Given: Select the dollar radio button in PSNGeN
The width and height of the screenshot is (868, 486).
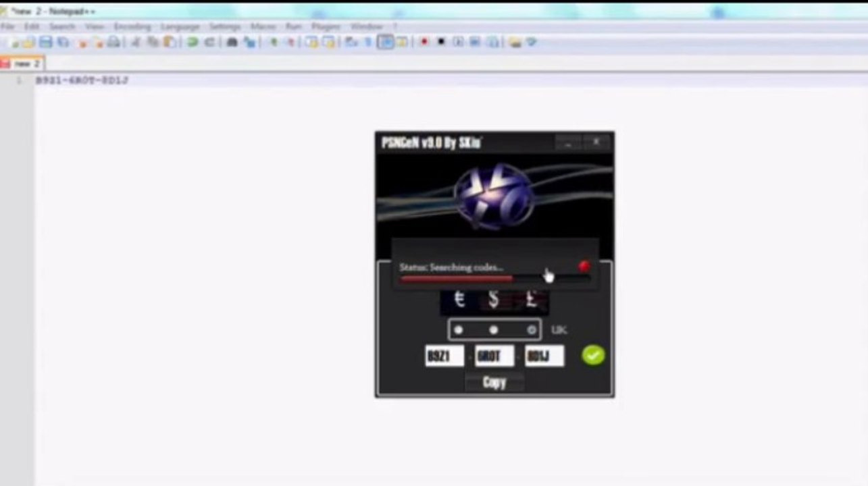Looking at the screenshot, I should click(494, 330).
